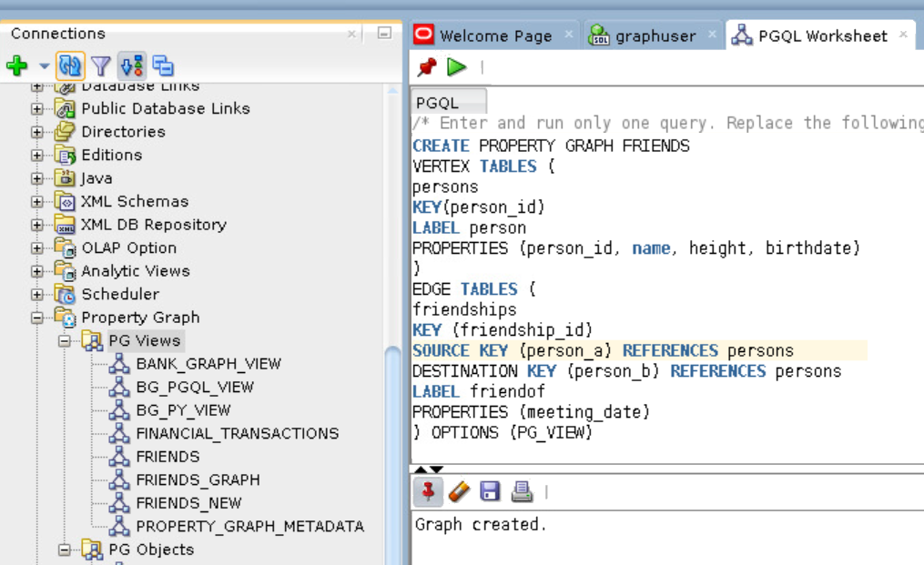Close the Welcome Page tab
The image size is (924, 565).
(569, 35)
